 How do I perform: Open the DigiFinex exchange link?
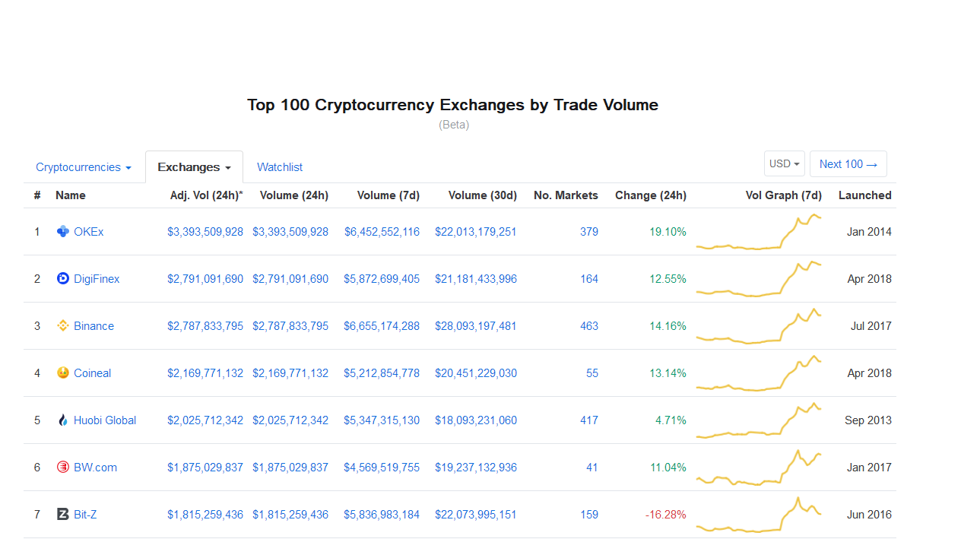coord(97,279)
